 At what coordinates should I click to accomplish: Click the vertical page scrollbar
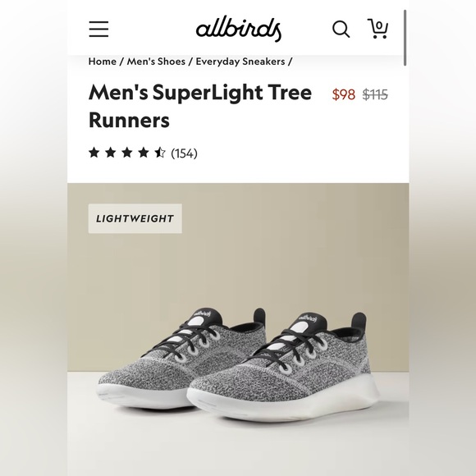(x=405, y=38)
